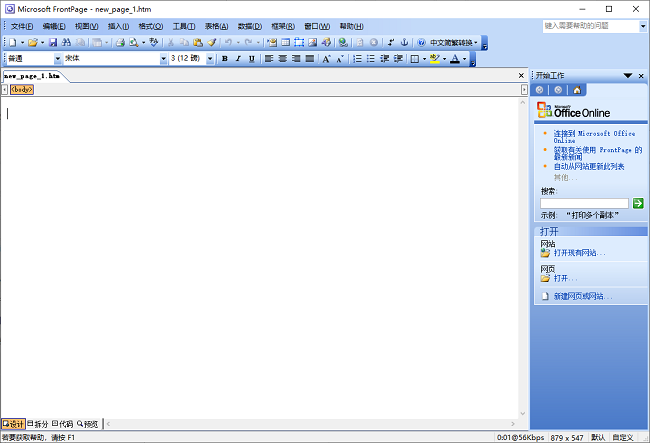Click the Save icon in toolbar
The image size is (650, 443).
[x=53, y=43]
